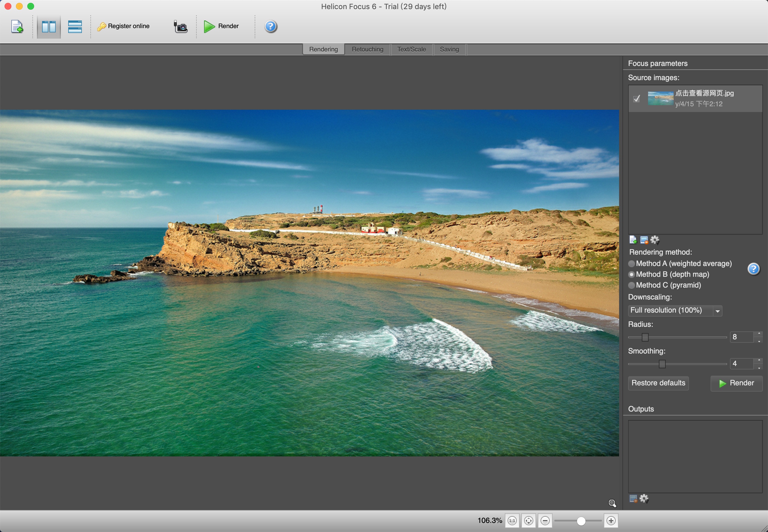Decrease the Radius value with the down arrow
The width and height of the screenshot is (768, 532).
759,341
